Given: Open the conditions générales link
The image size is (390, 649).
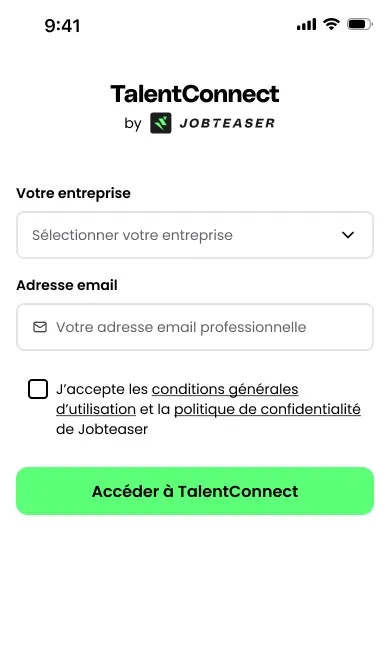Looking at the screenshot, I should (225, 389).
